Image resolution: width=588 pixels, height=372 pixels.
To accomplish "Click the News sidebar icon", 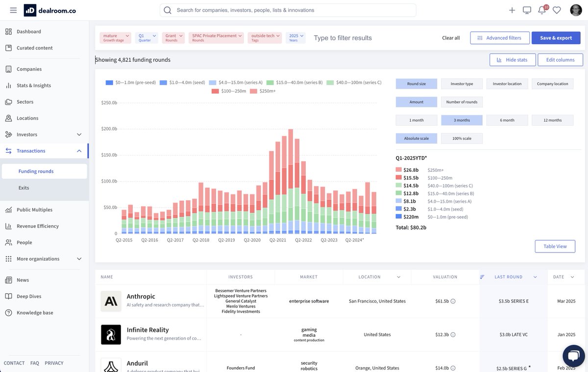I will [8, 280].
